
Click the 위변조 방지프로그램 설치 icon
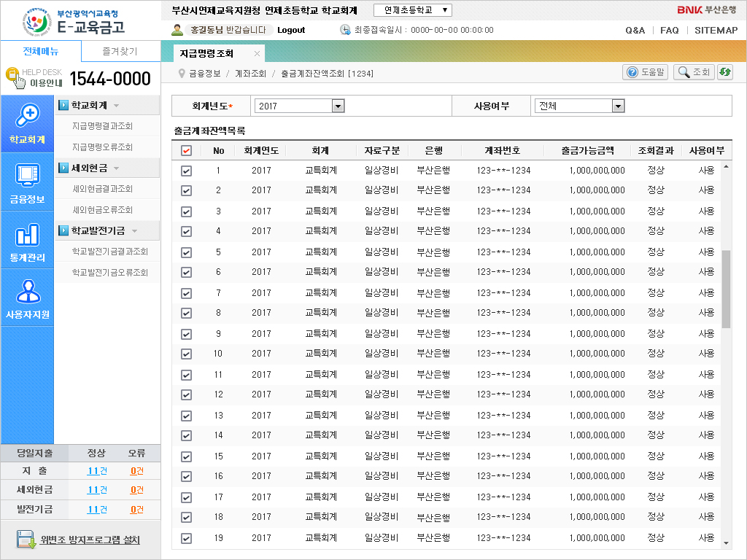26,540
